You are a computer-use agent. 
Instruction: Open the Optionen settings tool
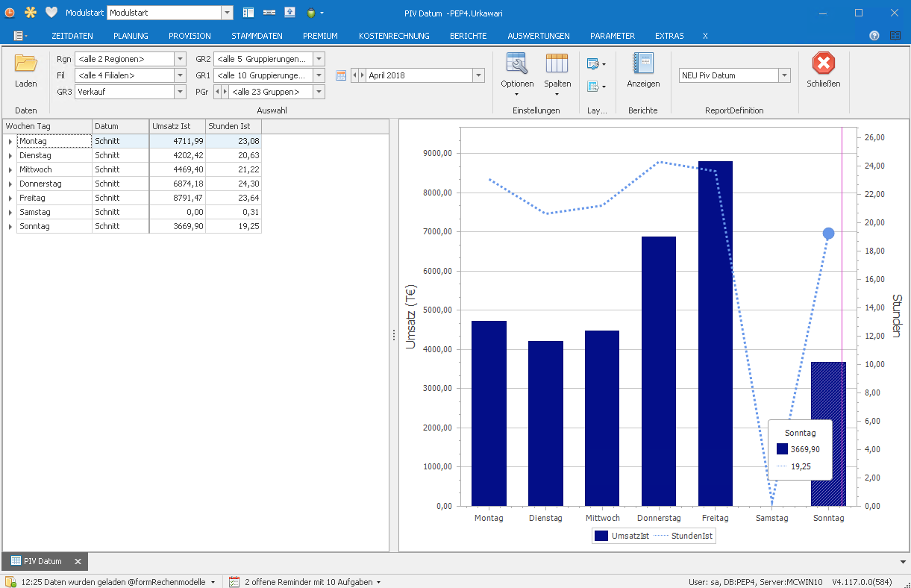[x=517, y=64]
